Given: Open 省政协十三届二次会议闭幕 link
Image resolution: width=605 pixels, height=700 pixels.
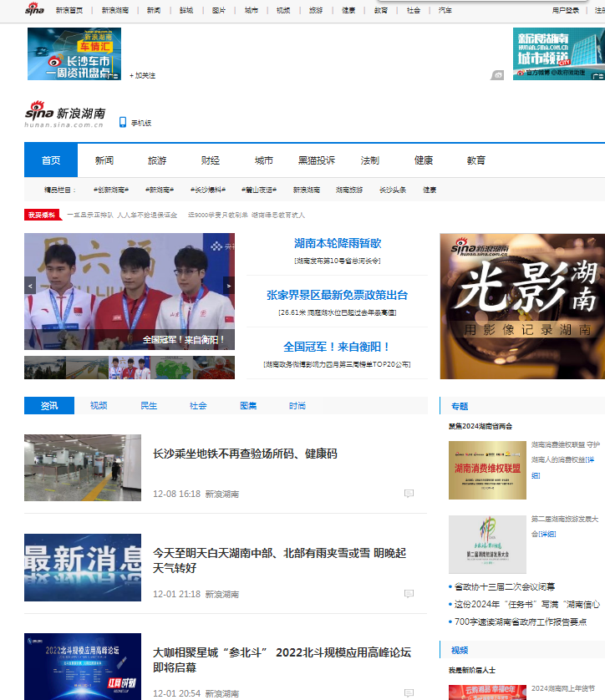Looking at the screenshot, I should point(505,586).
